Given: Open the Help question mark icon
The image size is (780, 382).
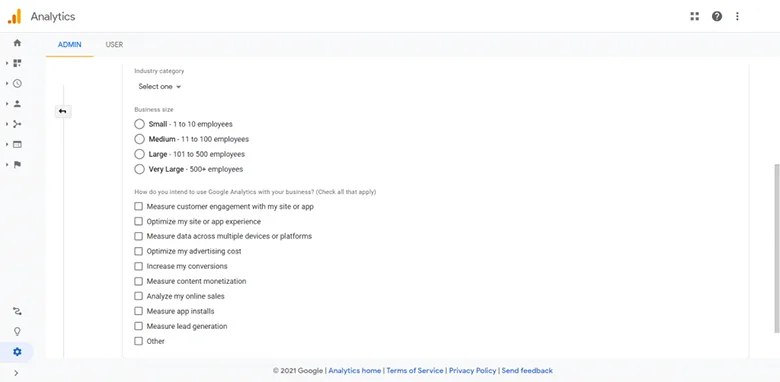Looking at the screenshot, I should tap(717, 16).
